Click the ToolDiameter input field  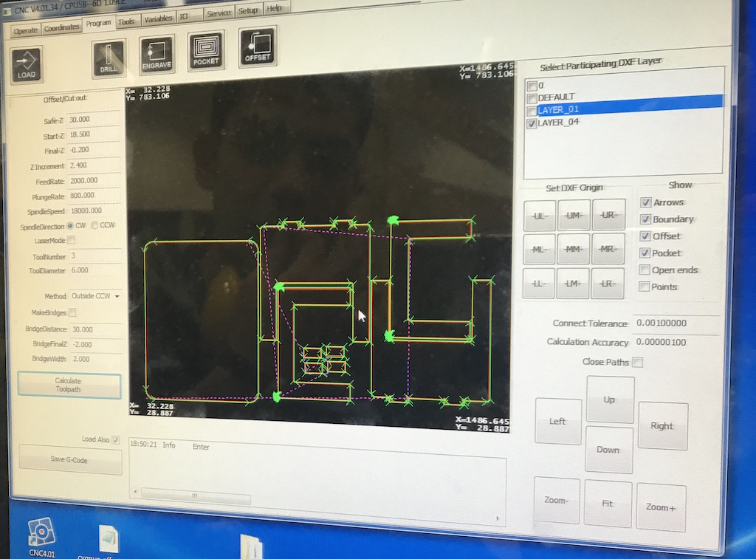point(94,270)
